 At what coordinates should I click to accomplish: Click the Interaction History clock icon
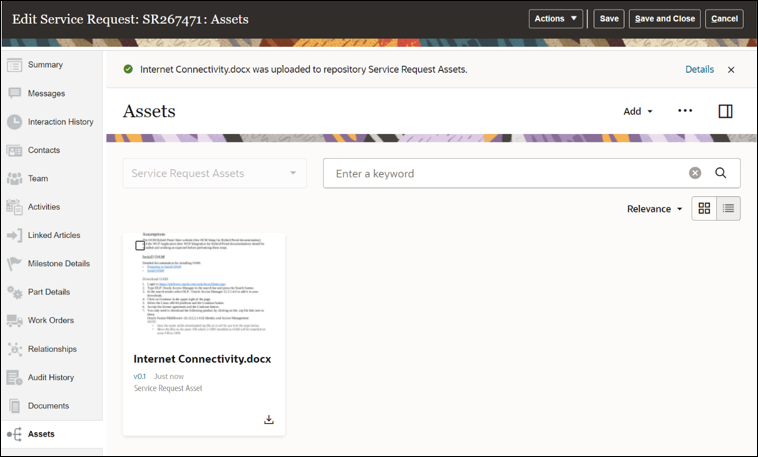[x=15, y=122]
